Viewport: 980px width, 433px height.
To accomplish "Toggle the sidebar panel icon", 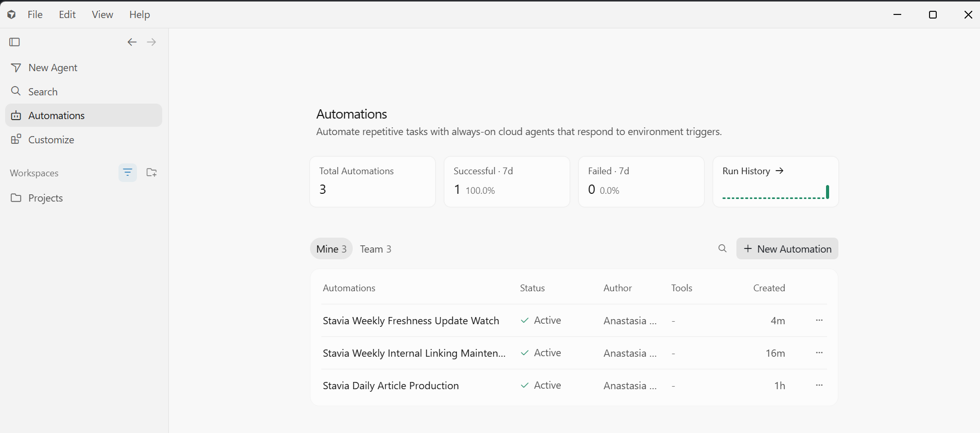I will [14, 42].
